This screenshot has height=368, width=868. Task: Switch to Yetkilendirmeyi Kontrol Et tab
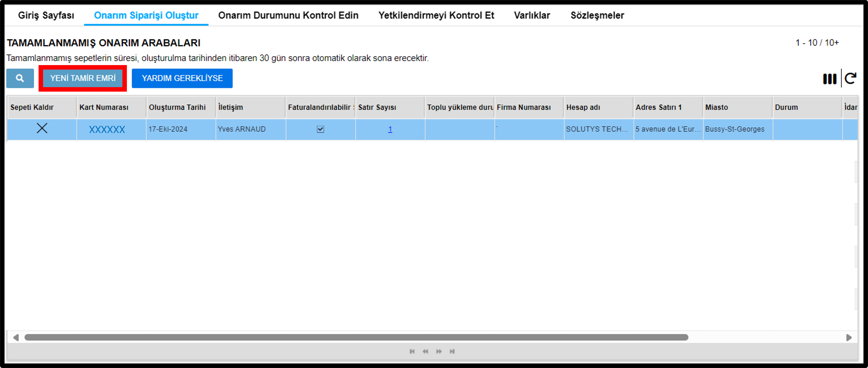436,15
